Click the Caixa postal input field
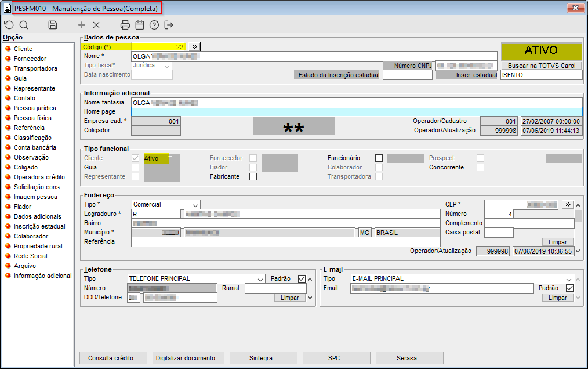Image resolution: width=588 pixels, height=369 pixels. point(499,232)
